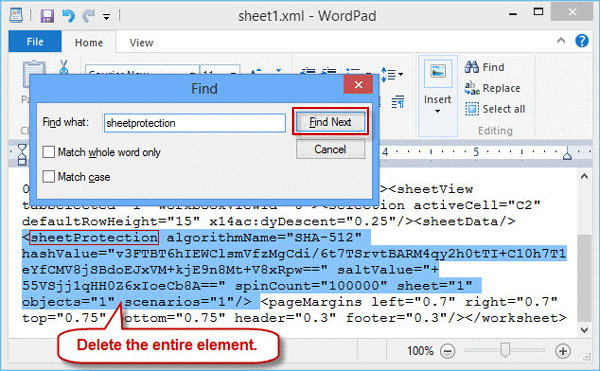Redo the last action

tap(88, 16)
